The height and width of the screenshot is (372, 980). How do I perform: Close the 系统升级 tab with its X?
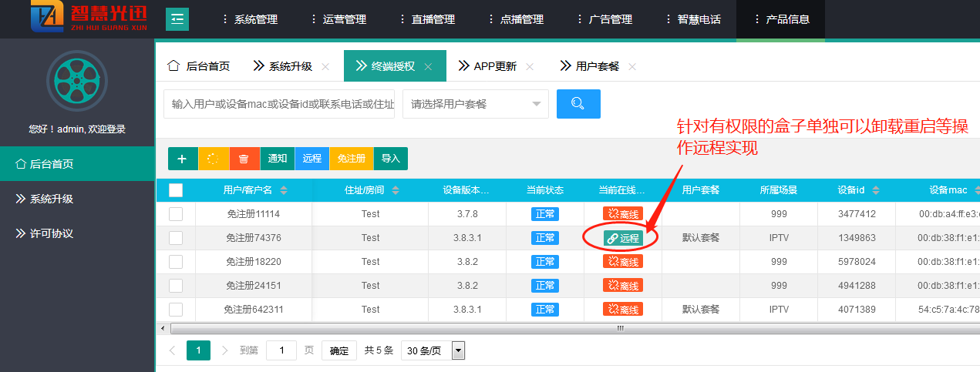325,66
